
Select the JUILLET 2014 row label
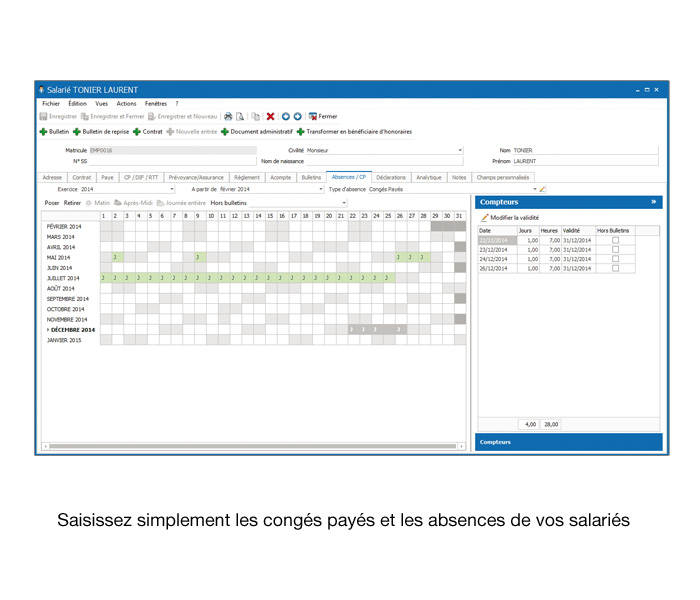(x=63, y=279)
